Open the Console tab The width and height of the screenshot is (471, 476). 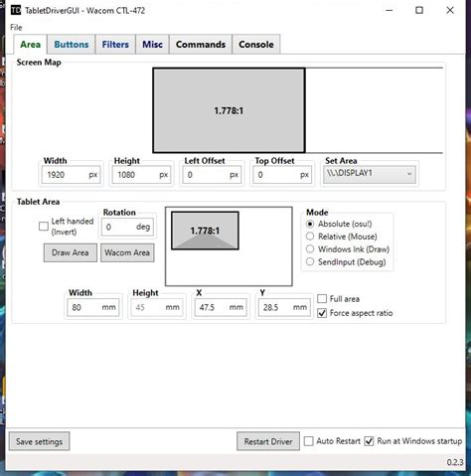point(256,45)
